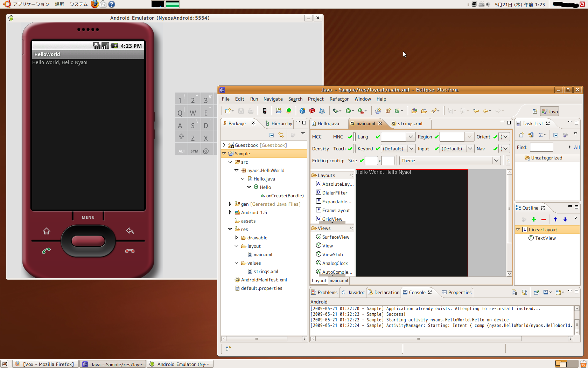Click the Find field in Task List
Viewport: 588px width, 368px height.
pos(541,147)
